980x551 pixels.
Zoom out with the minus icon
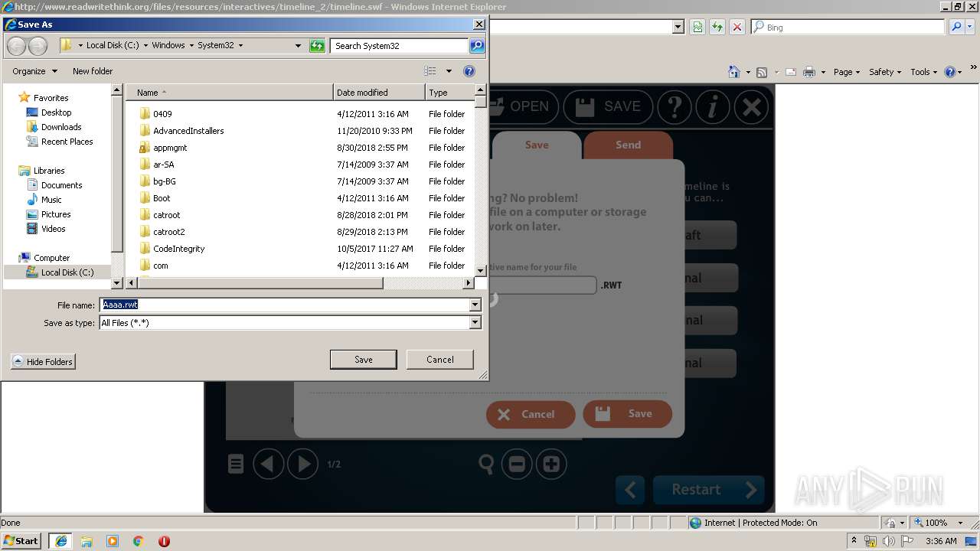pos(517,464)
